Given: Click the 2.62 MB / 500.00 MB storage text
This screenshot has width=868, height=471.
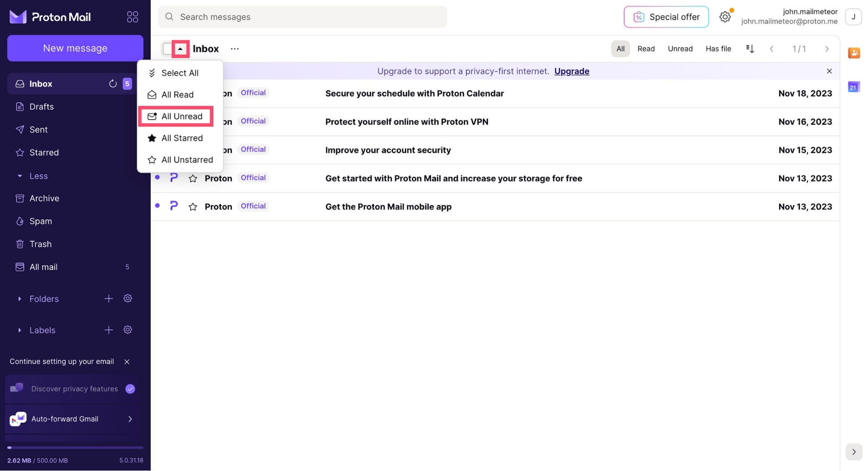Looking at the screenshot, I should coord(38,460).
